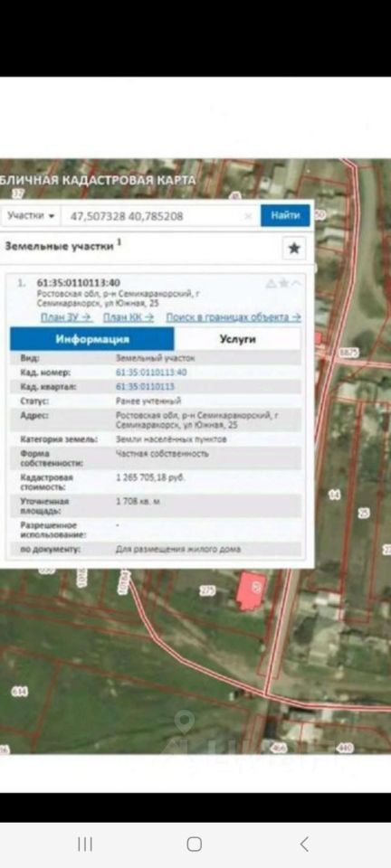Click the red highlighted parcel on map
The width and height of the screenshot is (391, 868).
click(x=253, y=590)
